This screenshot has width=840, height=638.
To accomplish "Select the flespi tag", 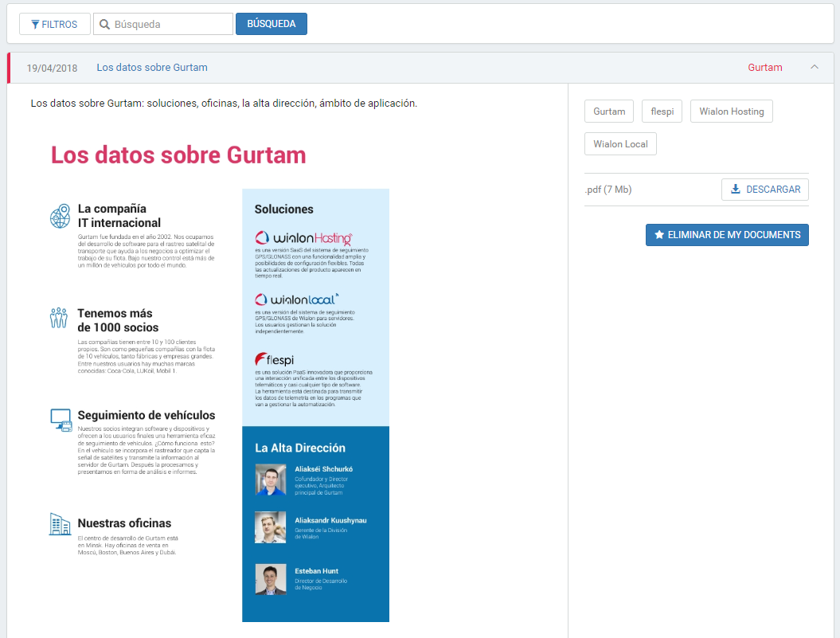I will point(662,112).
